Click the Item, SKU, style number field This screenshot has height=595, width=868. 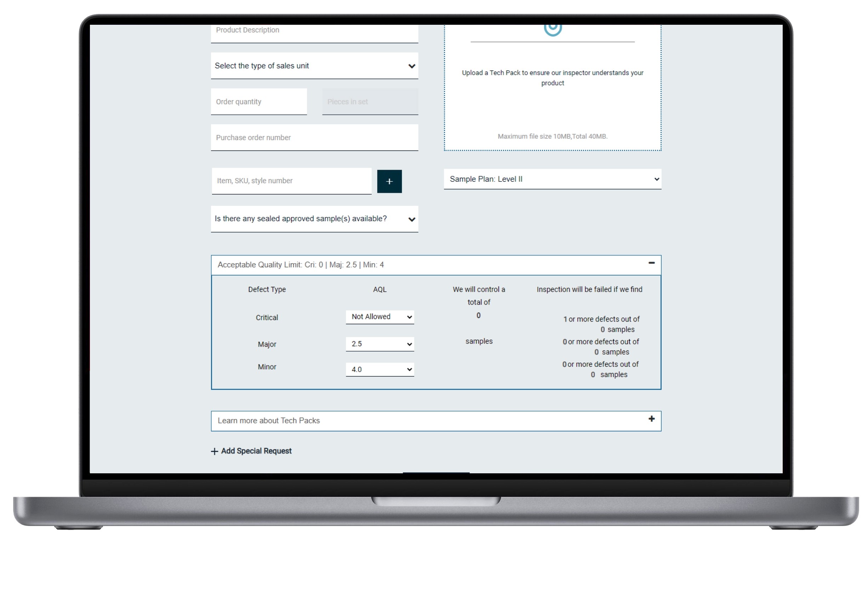(291, 181)
